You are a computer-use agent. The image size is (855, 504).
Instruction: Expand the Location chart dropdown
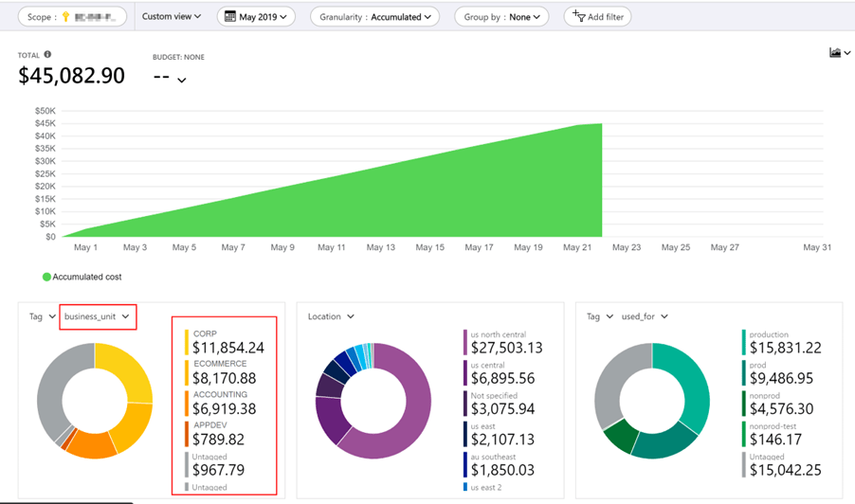coord(331,316)
